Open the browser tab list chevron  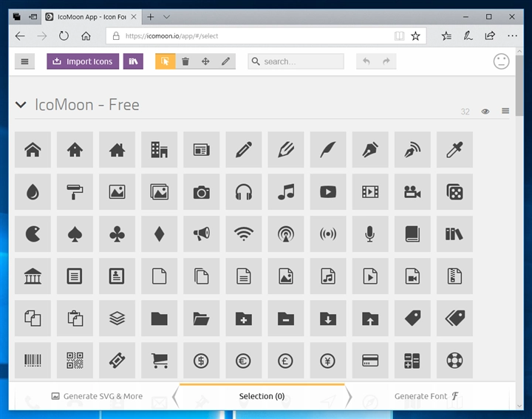(166, 16)
